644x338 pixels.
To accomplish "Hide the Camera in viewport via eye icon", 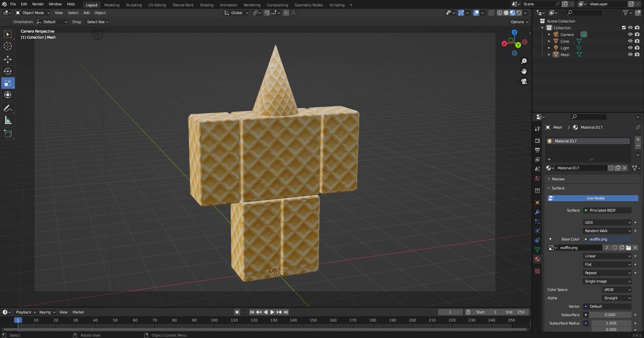I will pyautogui.click(x=631, y=34).
